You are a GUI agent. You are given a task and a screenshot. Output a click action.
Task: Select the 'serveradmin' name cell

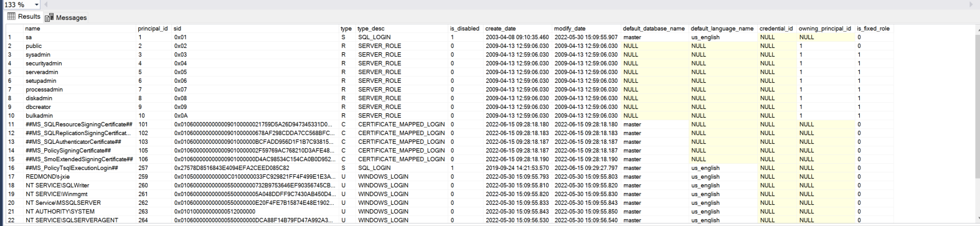point(80,72)
